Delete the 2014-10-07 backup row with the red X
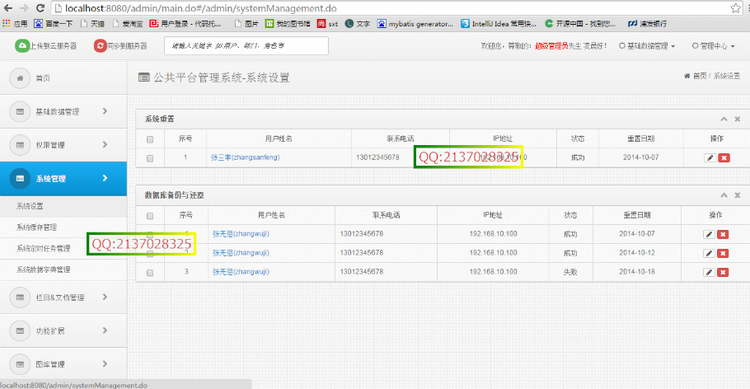 (x=723, y=234)
